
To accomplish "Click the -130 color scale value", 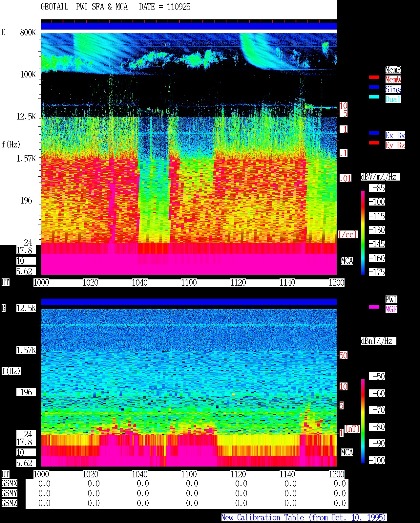I will tap(377, 230).
